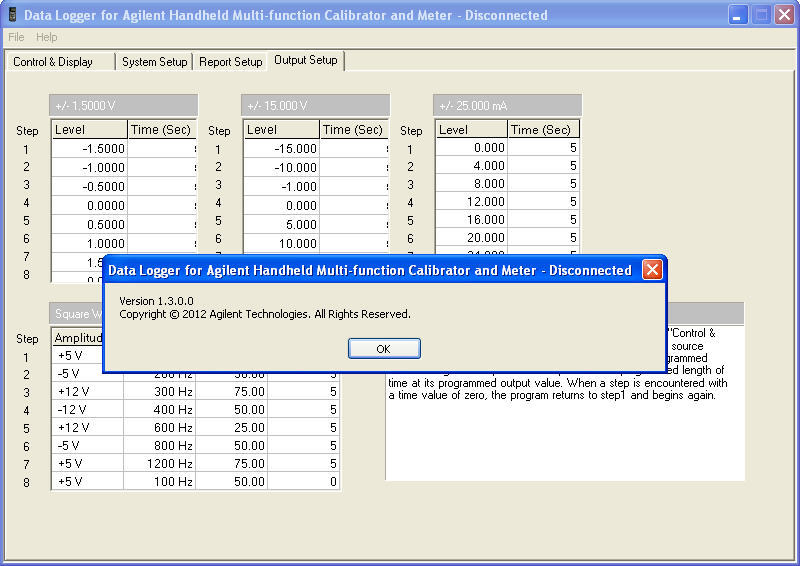Select level cell -1.000 in 15 V table
Viewport: 800px width, 566px height.
282,186
